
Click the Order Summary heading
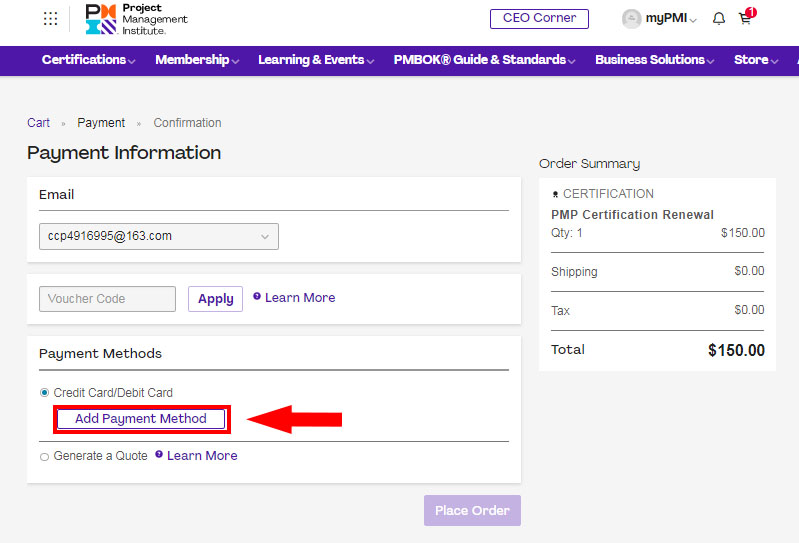click(x=590, y=164)
